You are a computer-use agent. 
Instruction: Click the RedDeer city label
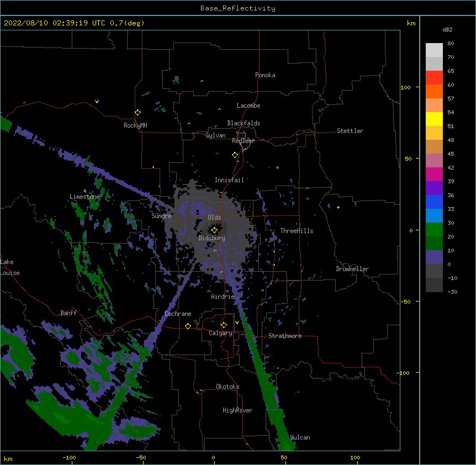[x=243, y=141]
